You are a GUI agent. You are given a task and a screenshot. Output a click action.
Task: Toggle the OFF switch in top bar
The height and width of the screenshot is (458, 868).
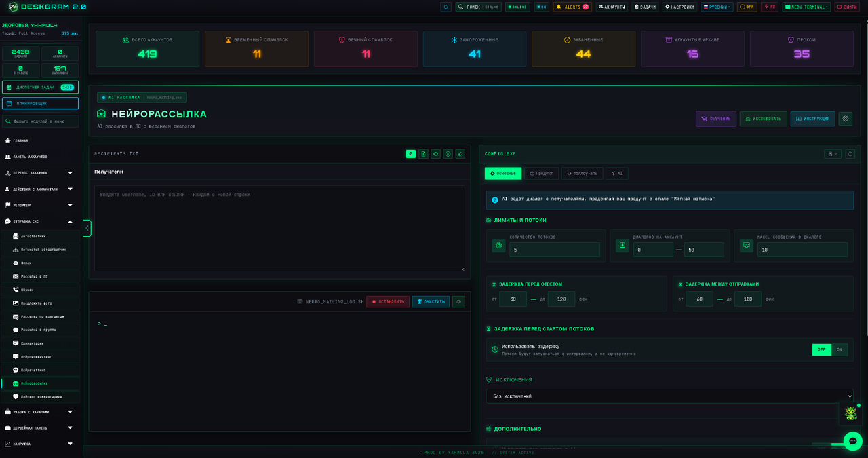coord(747,7)
